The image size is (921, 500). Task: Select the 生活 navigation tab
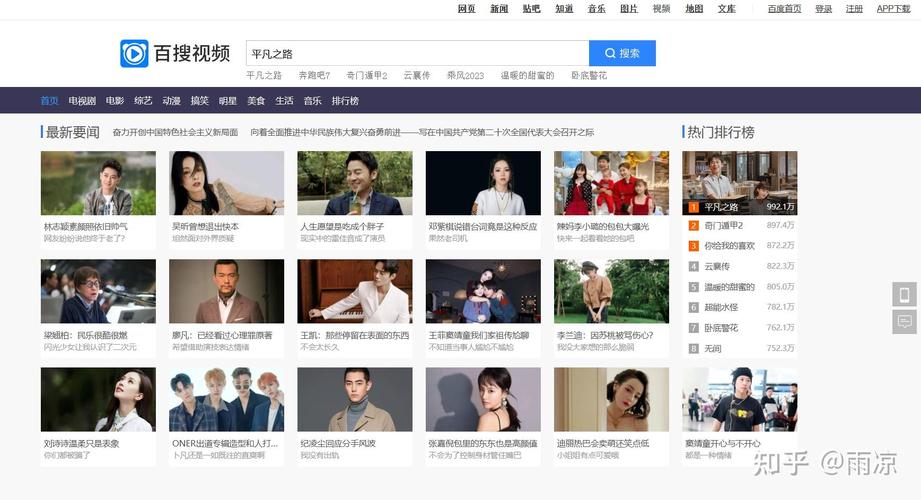tap(284, 100)
